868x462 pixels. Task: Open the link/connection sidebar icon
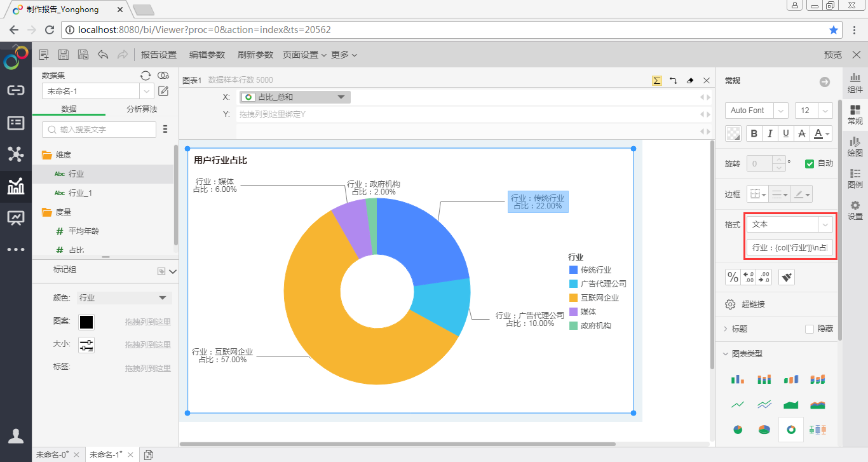click(16, 90)
